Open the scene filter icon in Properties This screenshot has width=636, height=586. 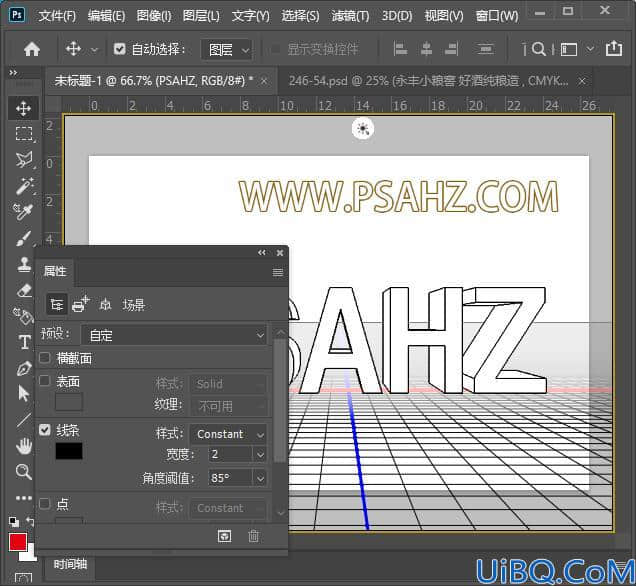click(x=57, y=305)
